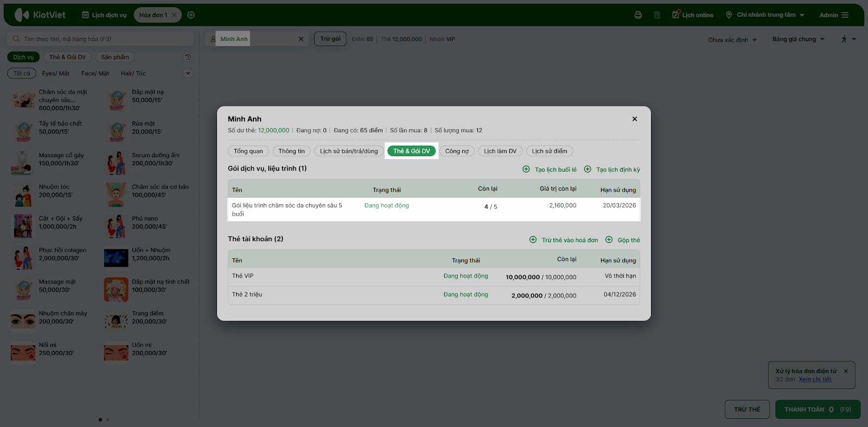Click the Tạo lịch buổi lẻ link
This screenshot has width=868, height=427.
pyautogui.click(x=556, y=170)
